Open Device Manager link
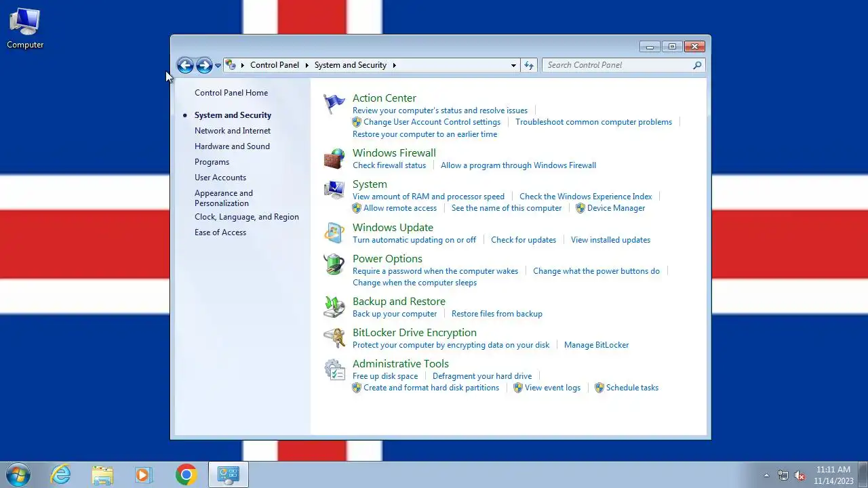The image size is (868, 488). point(616,208)
